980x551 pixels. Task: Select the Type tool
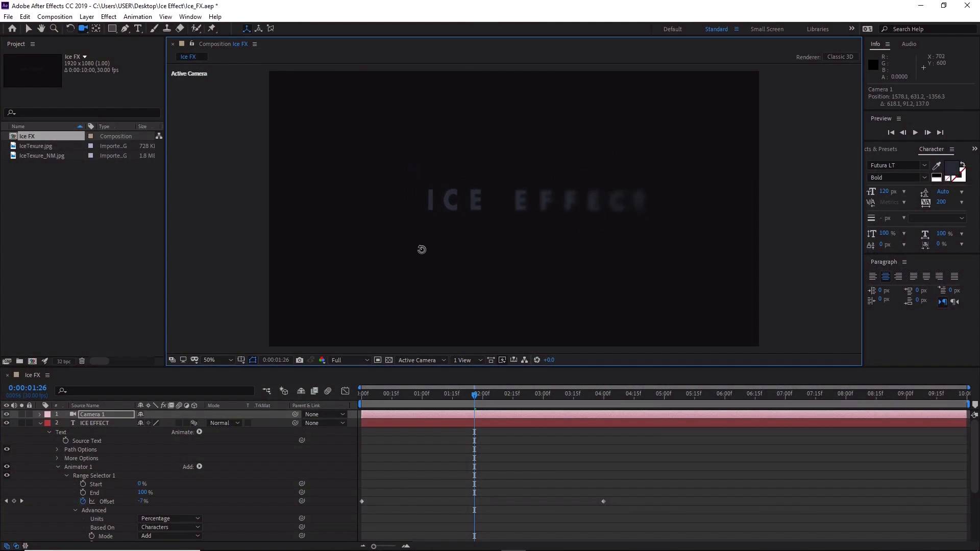pos(138,29)
